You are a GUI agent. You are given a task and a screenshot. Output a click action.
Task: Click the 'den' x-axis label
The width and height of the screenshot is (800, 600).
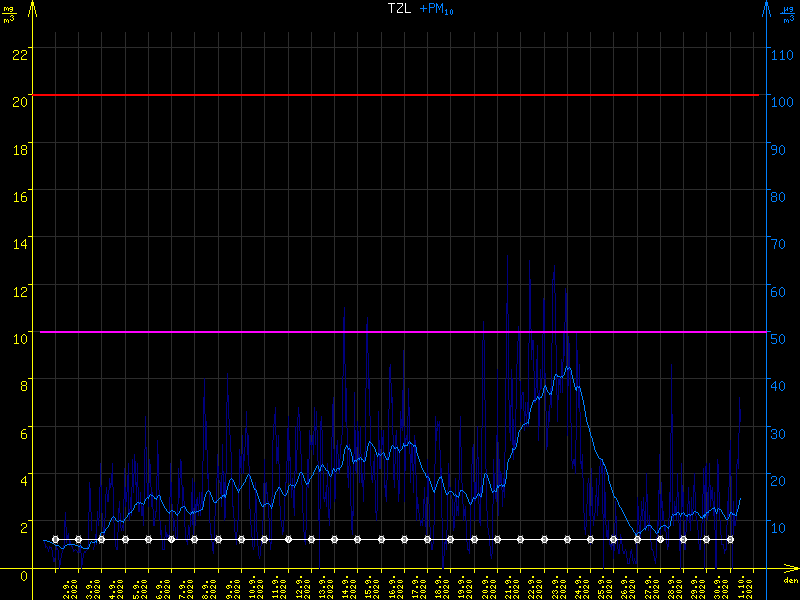(x=790, y=581)
